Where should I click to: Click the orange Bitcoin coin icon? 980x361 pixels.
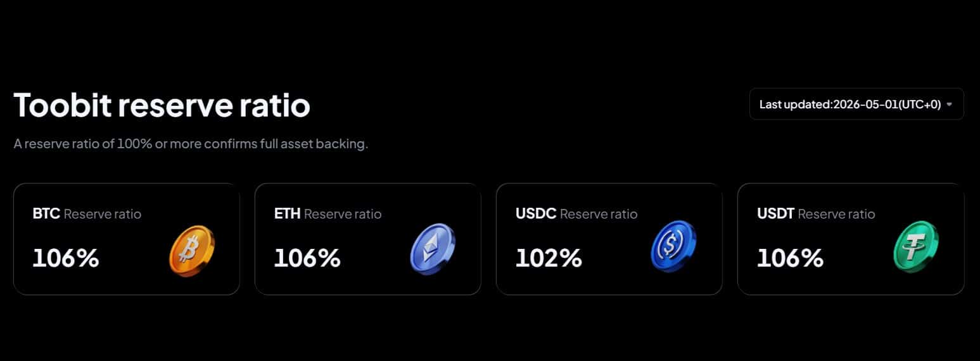pyautogui.click(x=192, y=251)
